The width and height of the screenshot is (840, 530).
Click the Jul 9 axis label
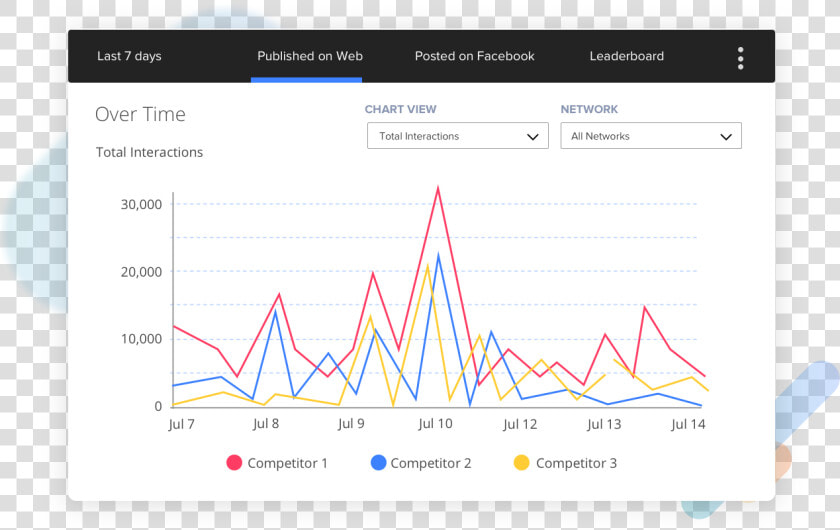pyautogui.click(x=351, y=424)
